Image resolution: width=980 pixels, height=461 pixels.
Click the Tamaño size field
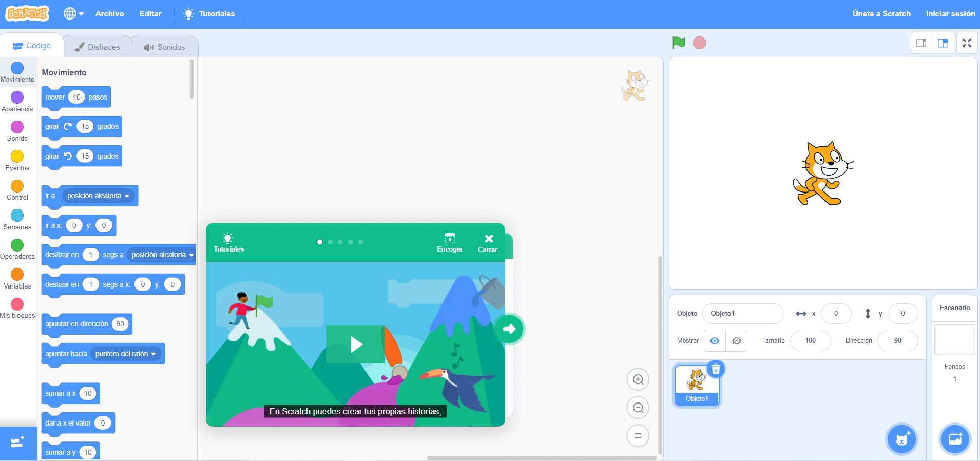[x=810, y=341]
